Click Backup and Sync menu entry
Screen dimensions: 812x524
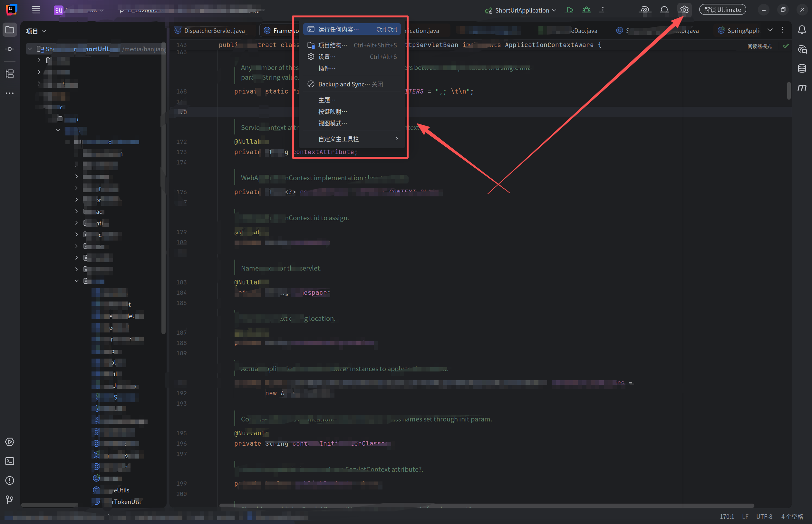(352, 84)
